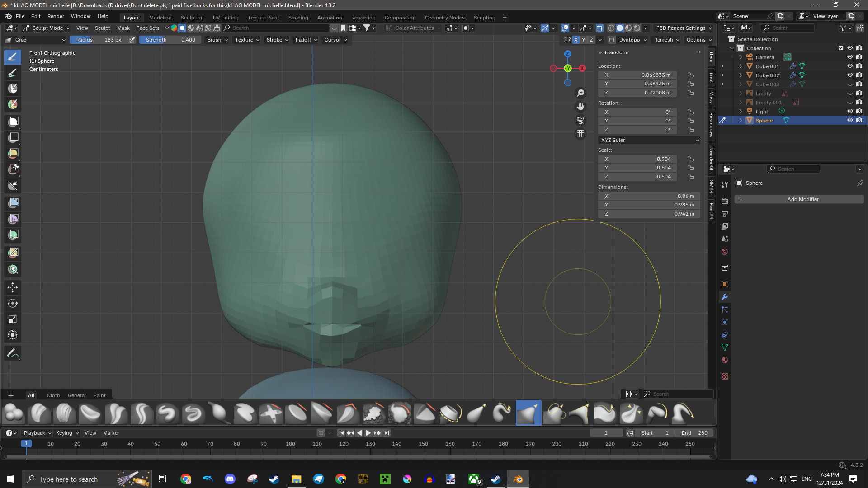Select the Annotate pencil tool
Image resolution: width=868 pixels, height=488 pixels.
point(13,353)
